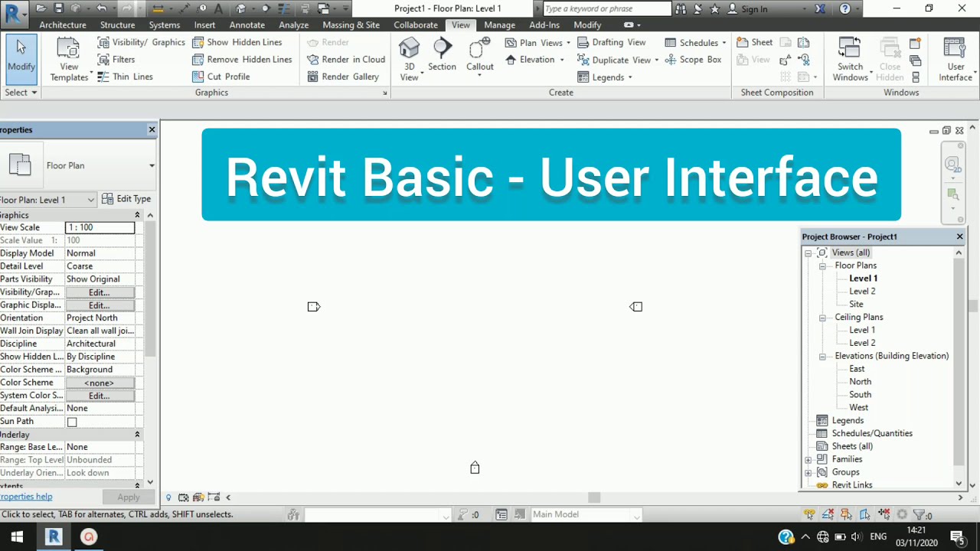Click Sign In
This screenshot has height=551, width=980.
747,8
